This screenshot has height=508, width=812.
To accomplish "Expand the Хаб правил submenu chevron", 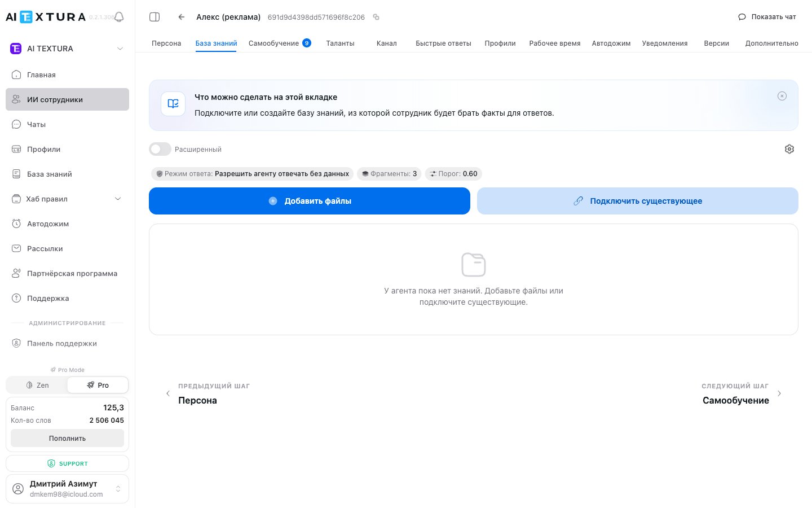I will (118, 199).
